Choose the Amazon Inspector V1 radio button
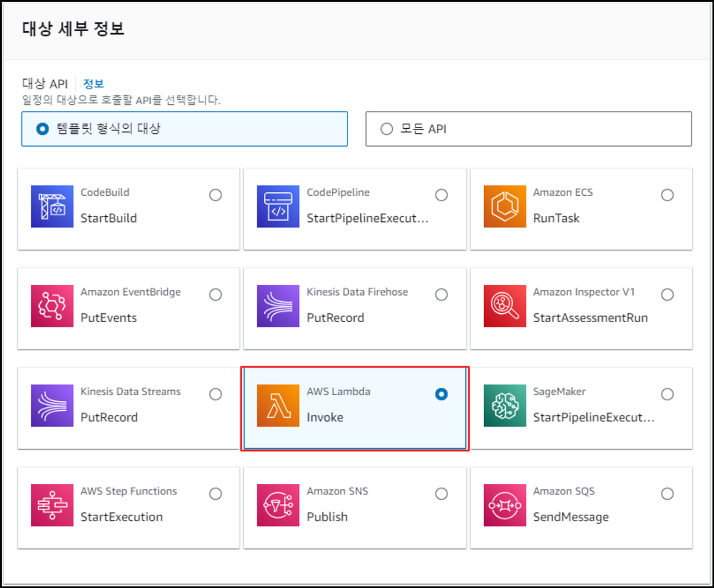Screen dimensions: 714x588 click(667, 295)
